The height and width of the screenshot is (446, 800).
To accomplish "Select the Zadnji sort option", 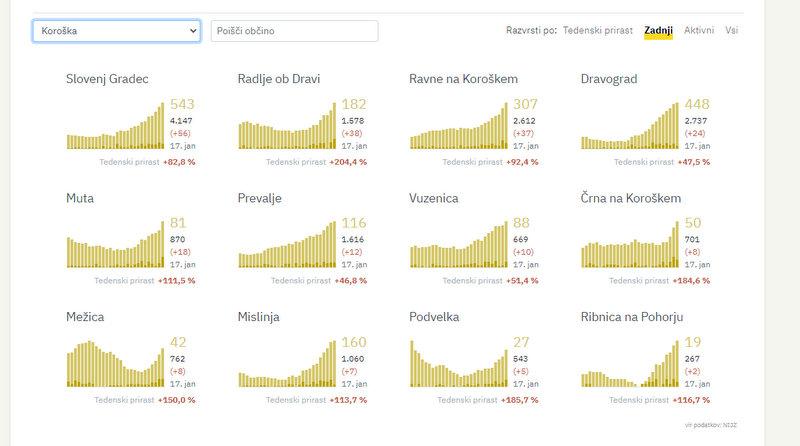I will coord(658,31).
